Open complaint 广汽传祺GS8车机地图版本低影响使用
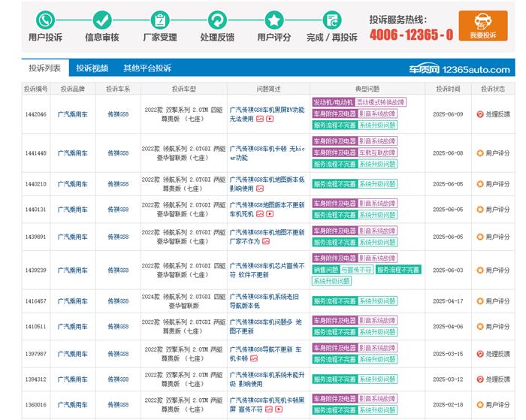This screenshot has width=526, height=420. [267, 184]
